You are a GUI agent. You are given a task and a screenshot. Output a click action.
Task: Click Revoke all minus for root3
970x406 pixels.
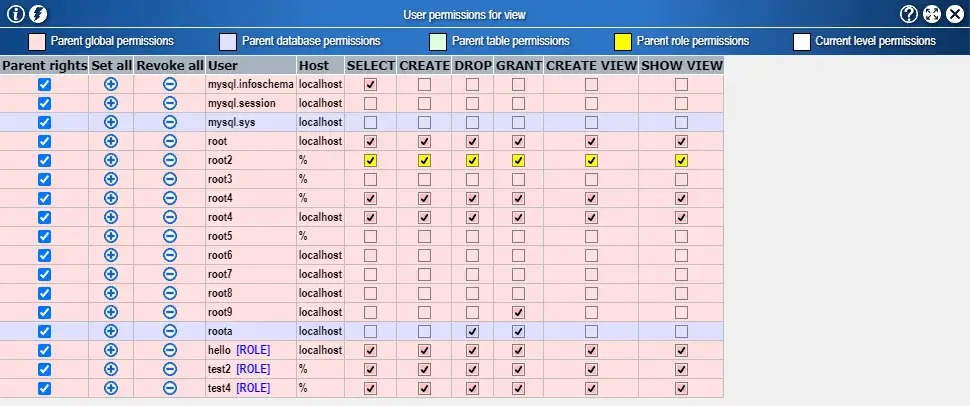pyautogui.click(x=170, y=179)
